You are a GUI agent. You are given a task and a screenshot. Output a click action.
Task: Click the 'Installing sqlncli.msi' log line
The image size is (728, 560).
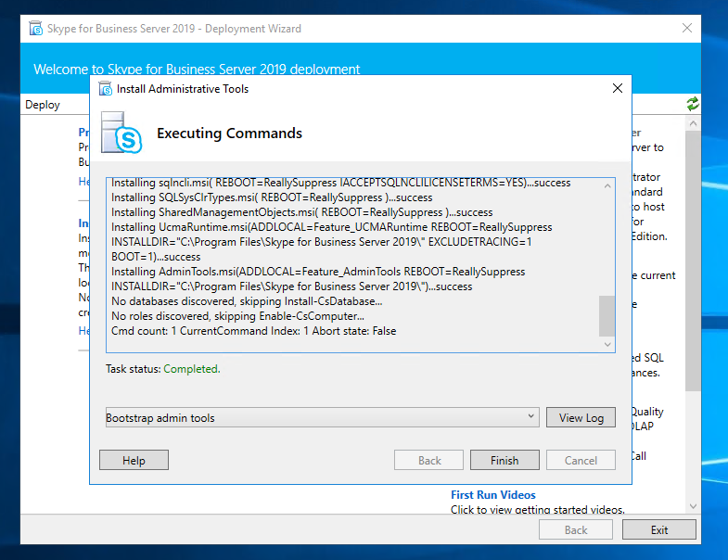tap(341, 183)
